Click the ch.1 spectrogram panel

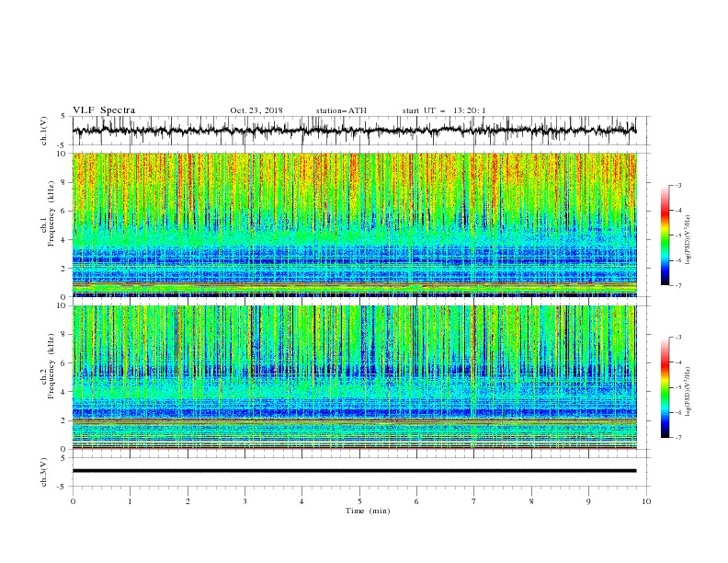354,224
